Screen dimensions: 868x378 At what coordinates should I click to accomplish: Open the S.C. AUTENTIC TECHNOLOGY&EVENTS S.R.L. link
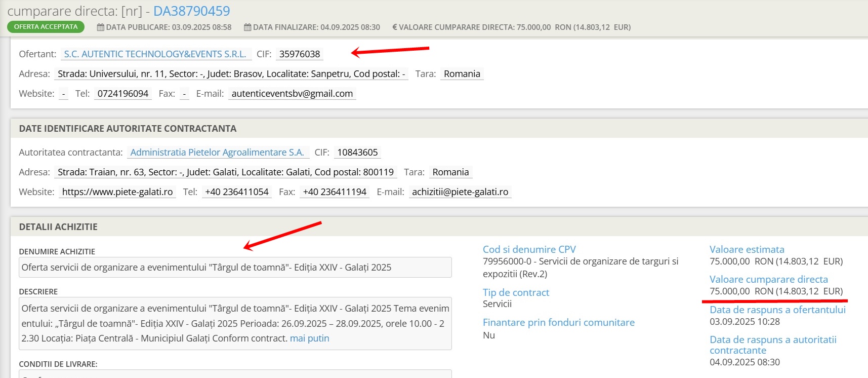tap(155, 54)
